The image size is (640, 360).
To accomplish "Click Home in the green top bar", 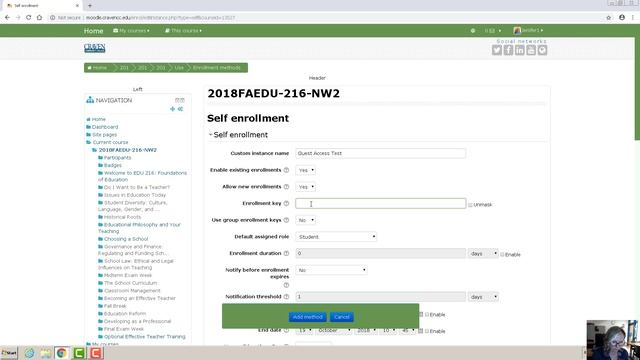I will [x=93, y=31].
